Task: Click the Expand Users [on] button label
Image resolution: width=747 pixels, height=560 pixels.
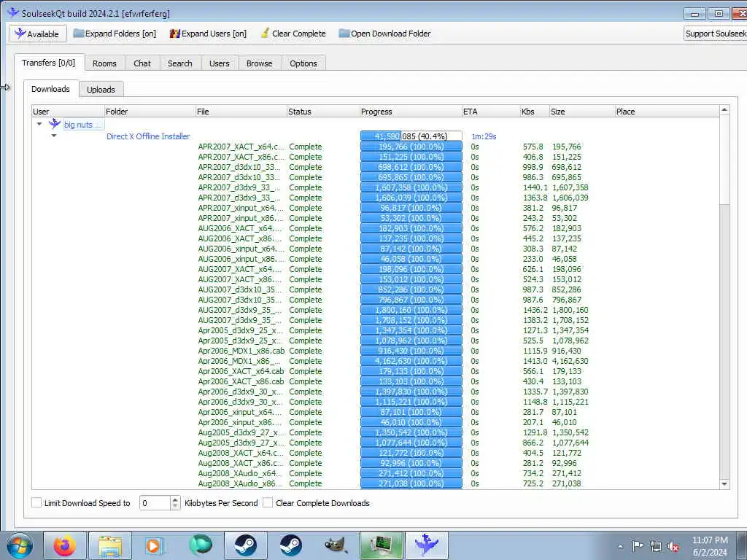Action: pos(214,34)
